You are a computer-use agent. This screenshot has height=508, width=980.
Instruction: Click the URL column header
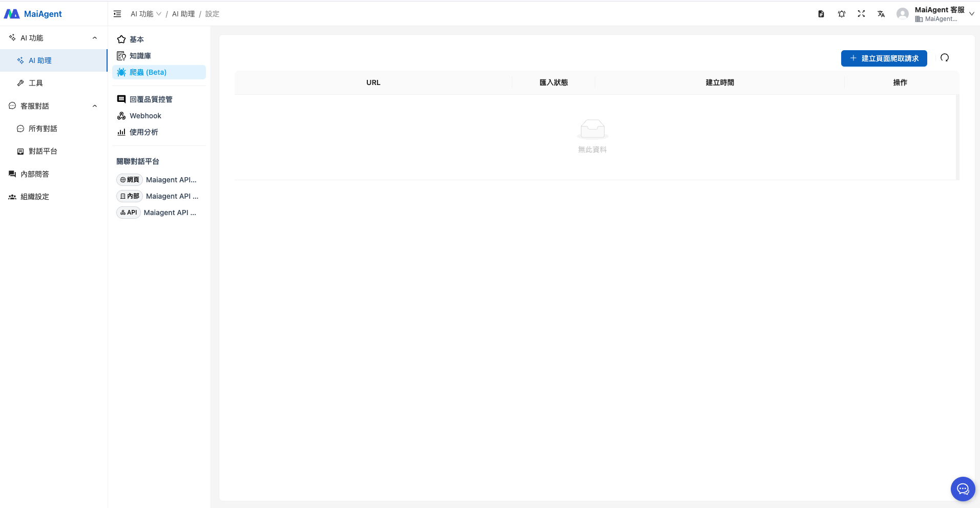[373, 82]
